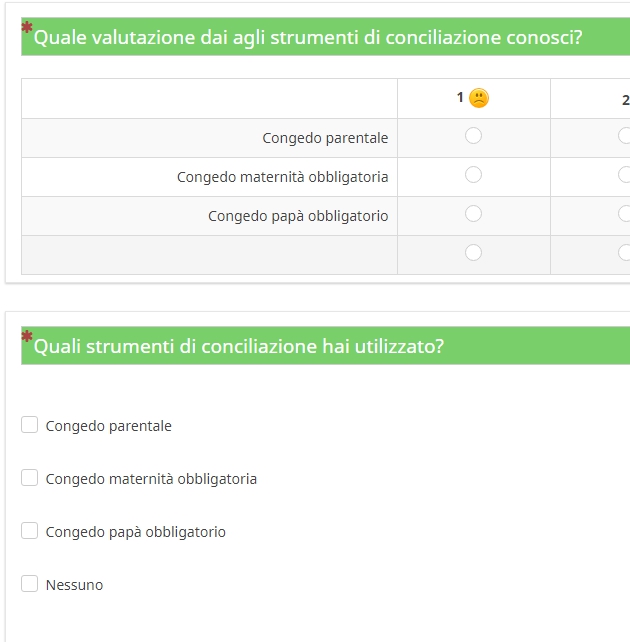Check the Congedo maternità obbligatoria box
The image size is (630, 642).
point(30,478)
